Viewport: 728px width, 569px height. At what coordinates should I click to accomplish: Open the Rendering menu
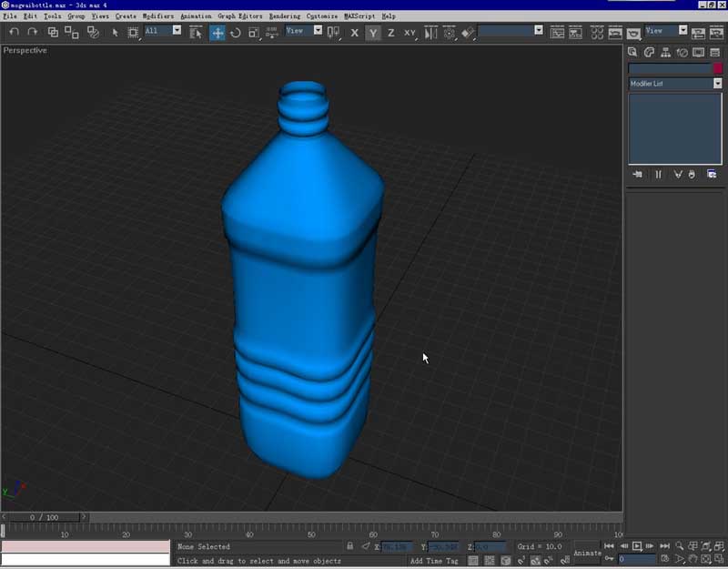click(284, 16)
